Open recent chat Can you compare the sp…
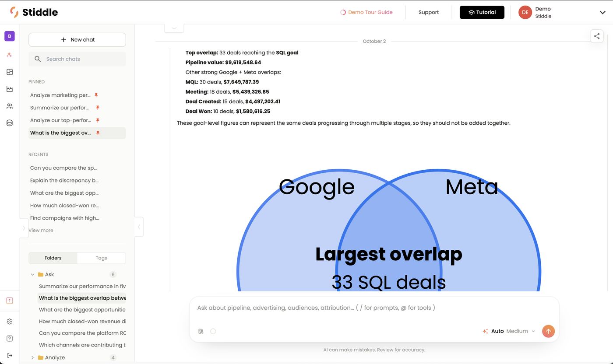This screenshot has height=364, width=613. click(63, 168)
